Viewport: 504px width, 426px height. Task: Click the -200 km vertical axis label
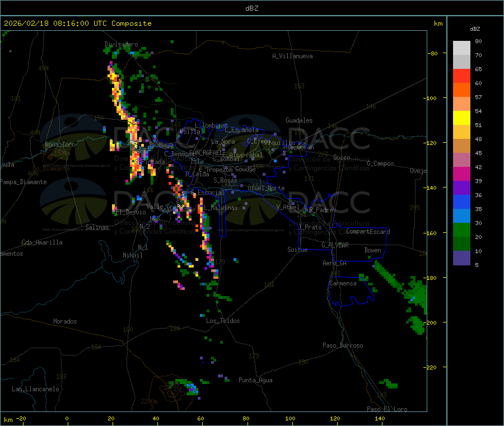click(x=430, y=322)
